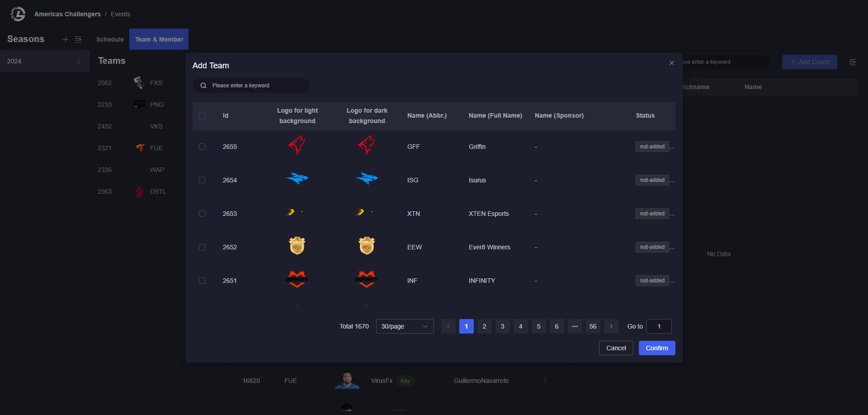Cancel the Add Team dialog
The image size is (868, 415).
pyautogui.click(x=616, y=348)
